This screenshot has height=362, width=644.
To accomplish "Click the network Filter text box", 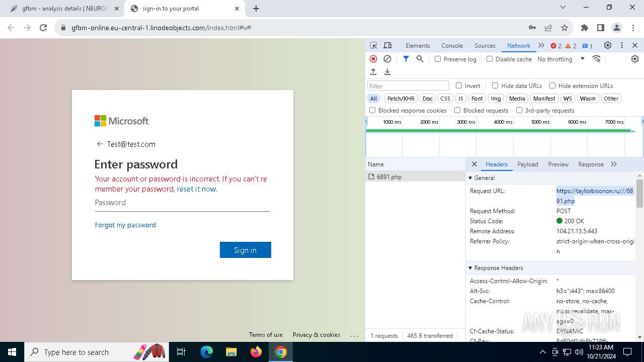I will pyautogui.click(x=408, y=86).
